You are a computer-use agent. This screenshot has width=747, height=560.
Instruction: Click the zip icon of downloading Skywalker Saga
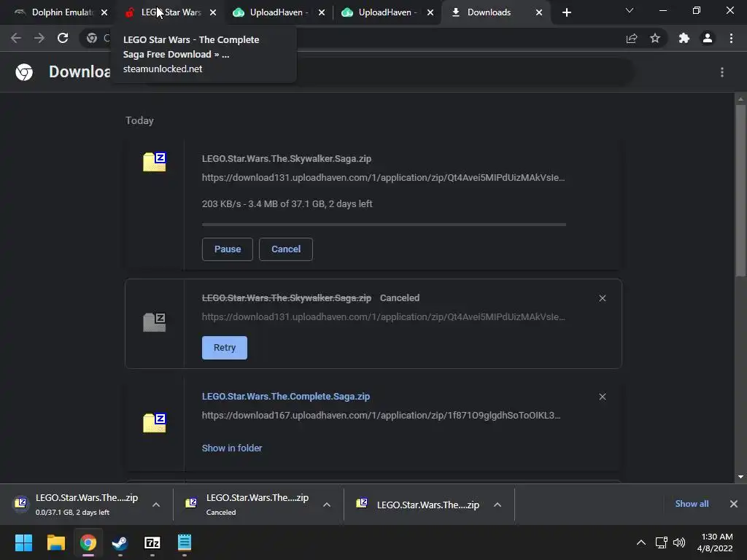tap(155, 162)
